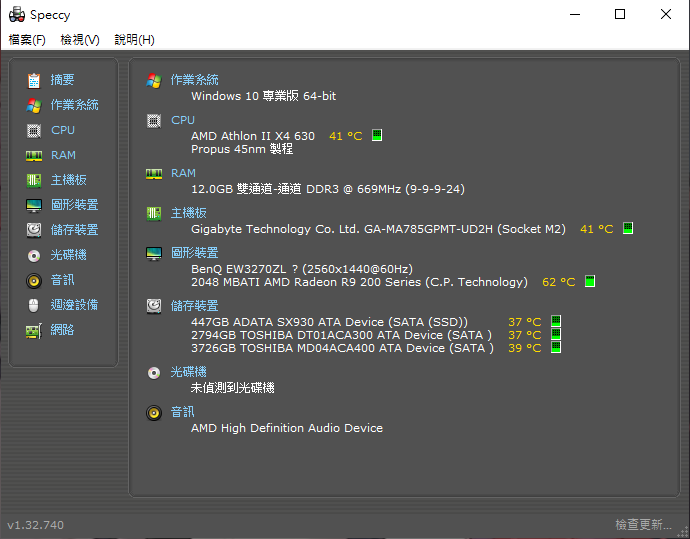Viewport: 690px width, 539px height.
Task: Click the 網路 network card sidebar icon
Action: point(34,331)
